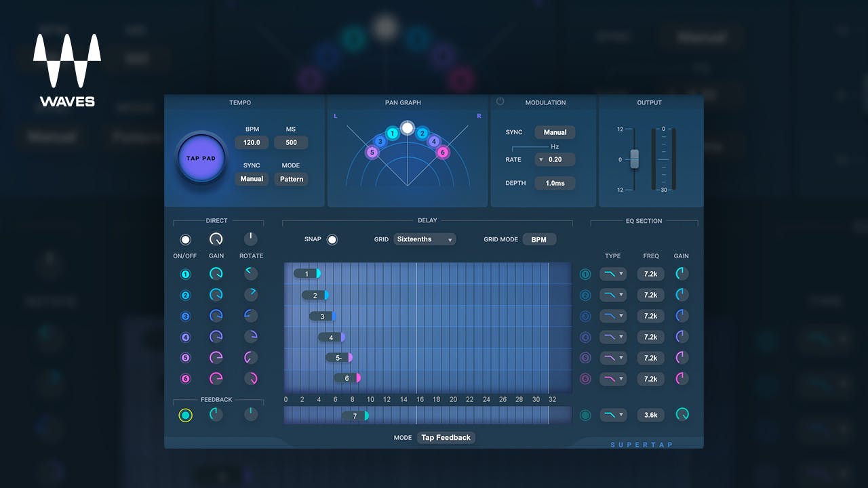Open tap 6 EQ type dropdown
The height and width of the screenshot is (488, 868).
(x=613, y=379)
